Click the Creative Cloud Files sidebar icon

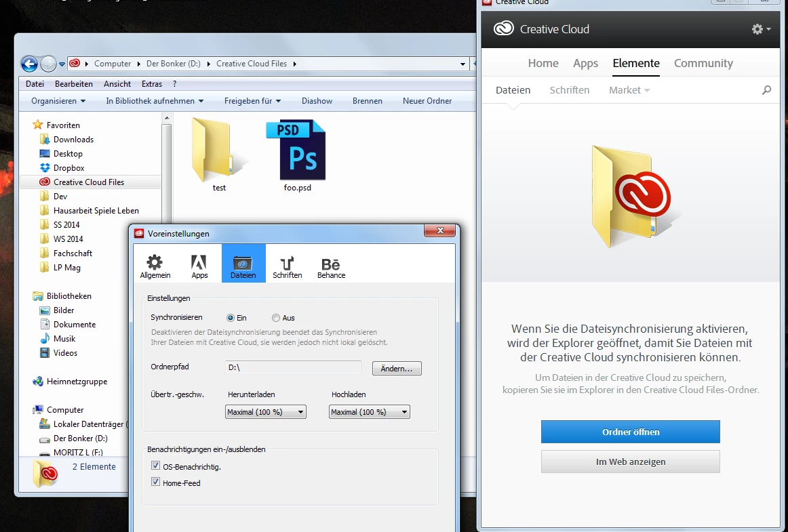click(45, 182)
